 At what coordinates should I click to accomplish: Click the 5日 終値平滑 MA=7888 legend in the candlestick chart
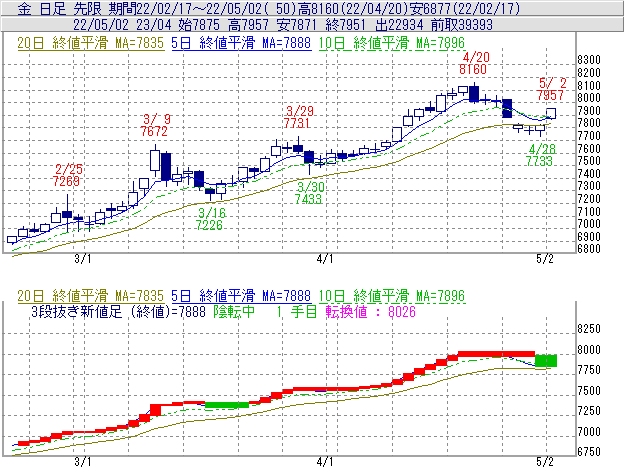241,43
